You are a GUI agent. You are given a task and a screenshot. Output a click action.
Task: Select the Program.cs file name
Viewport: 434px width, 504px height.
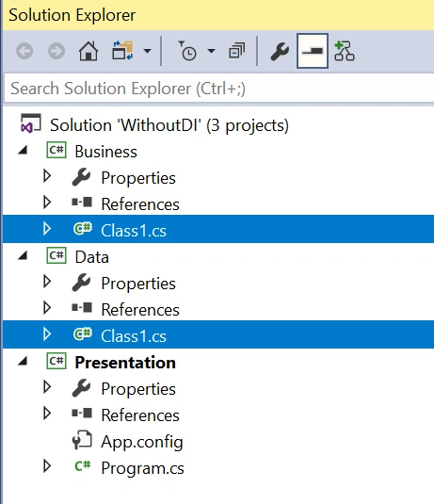tap(143, 468)
